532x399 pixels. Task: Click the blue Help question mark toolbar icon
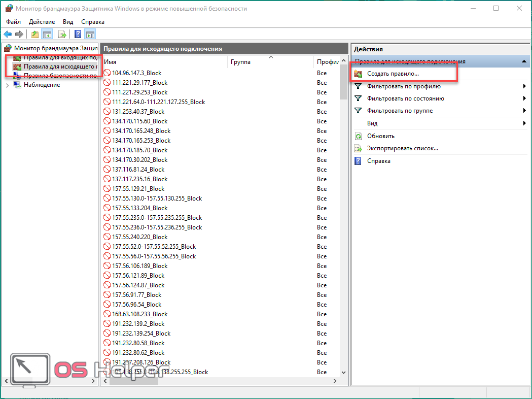78,35
